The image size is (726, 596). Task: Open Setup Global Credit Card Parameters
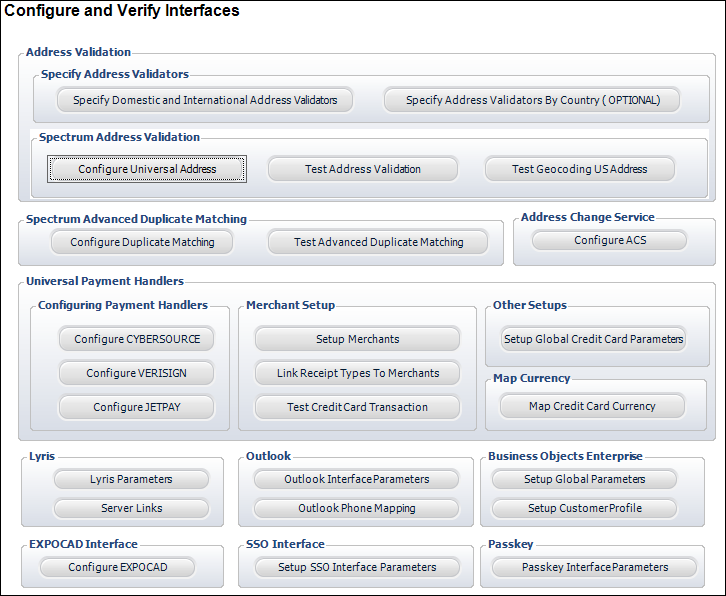593,339
